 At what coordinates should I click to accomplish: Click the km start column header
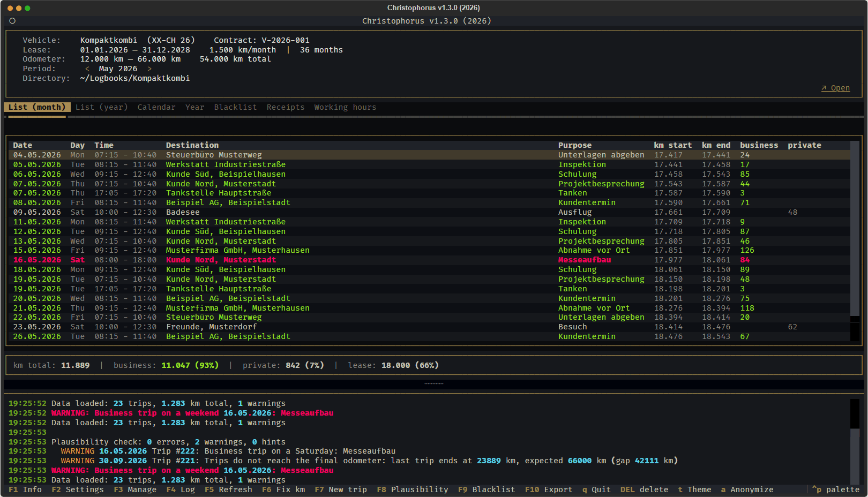pos(673,145)
